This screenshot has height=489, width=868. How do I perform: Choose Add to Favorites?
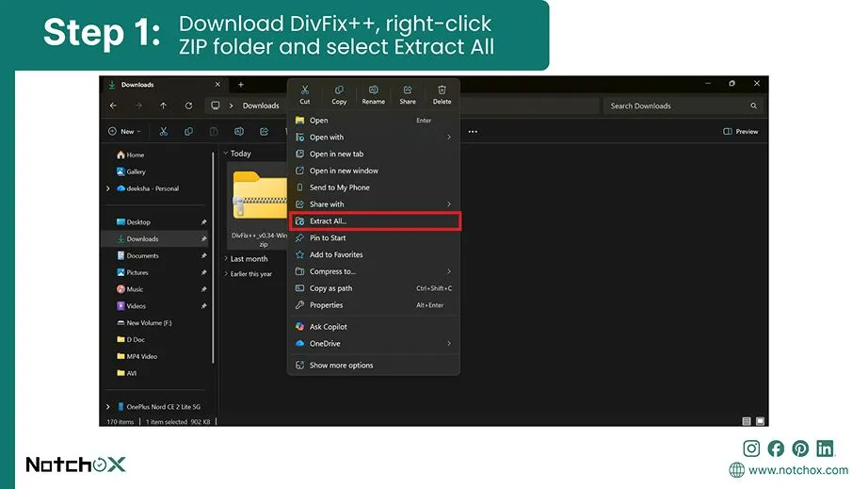click(x=374, y=254)
